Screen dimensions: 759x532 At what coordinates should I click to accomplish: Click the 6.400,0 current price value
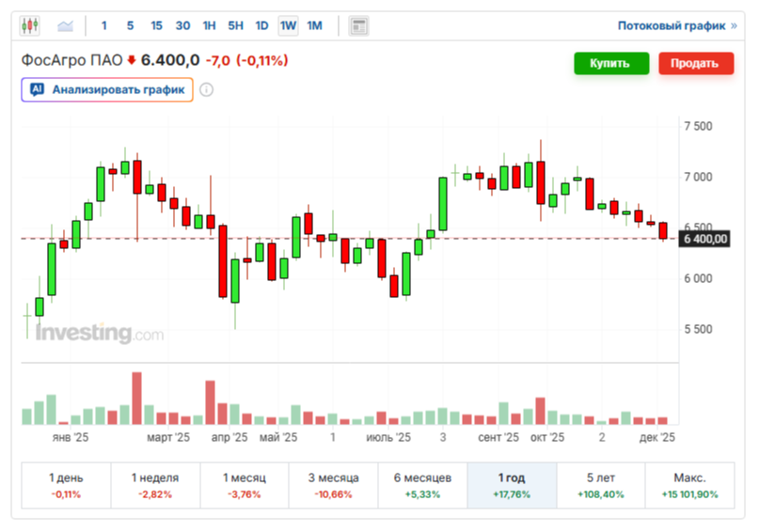pos(170,60)
